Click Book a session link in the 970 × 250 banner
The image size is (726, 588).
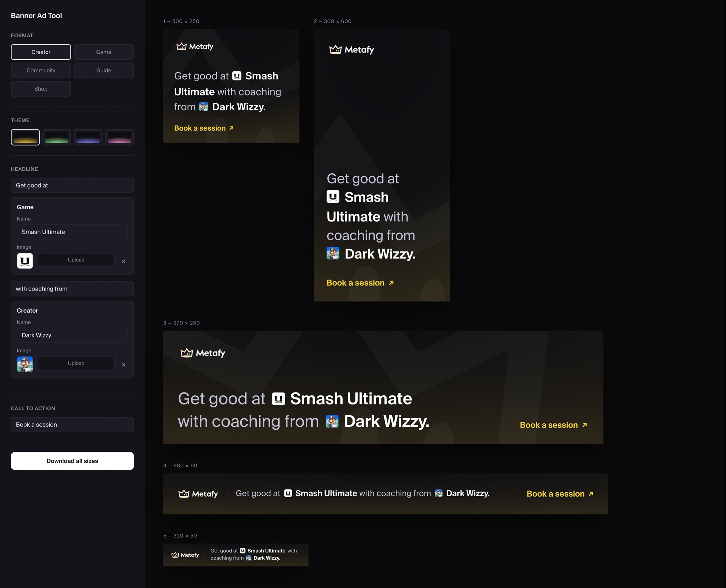click(x=548, y=425)
